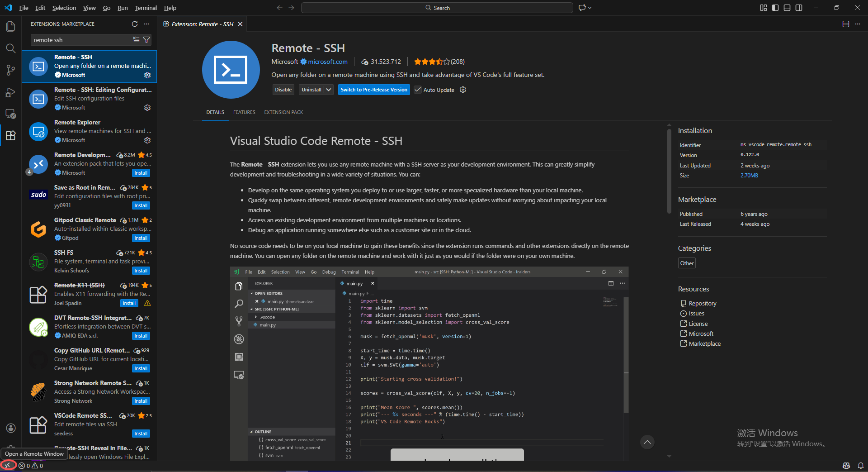Select the DETAILS tab

point(215,112)
